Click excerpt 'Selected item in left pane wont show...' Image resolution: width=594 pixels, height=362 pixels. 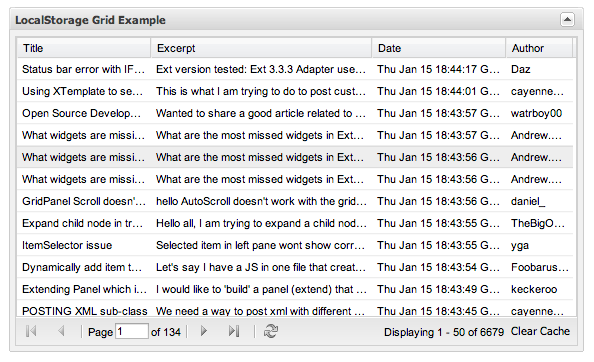pos(260,245)
